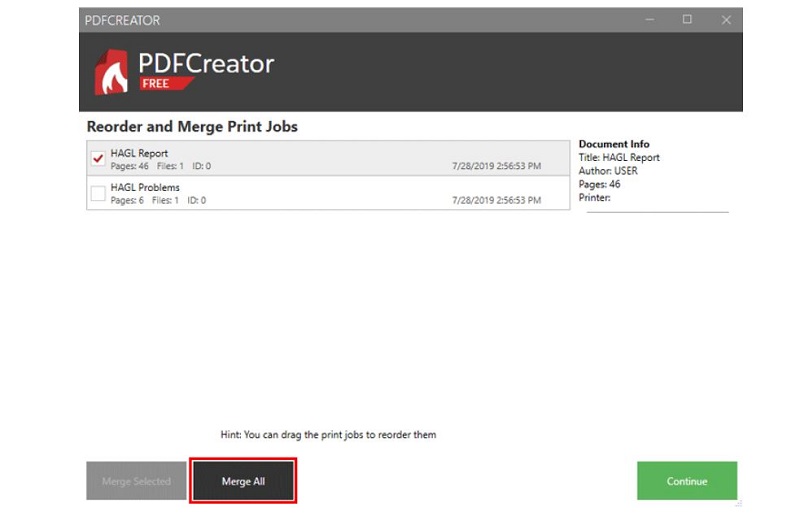The image size is (800, 517).
Task: Select the HAGL Problems job title
Action: pyautogui.click(x=145, y=187)
